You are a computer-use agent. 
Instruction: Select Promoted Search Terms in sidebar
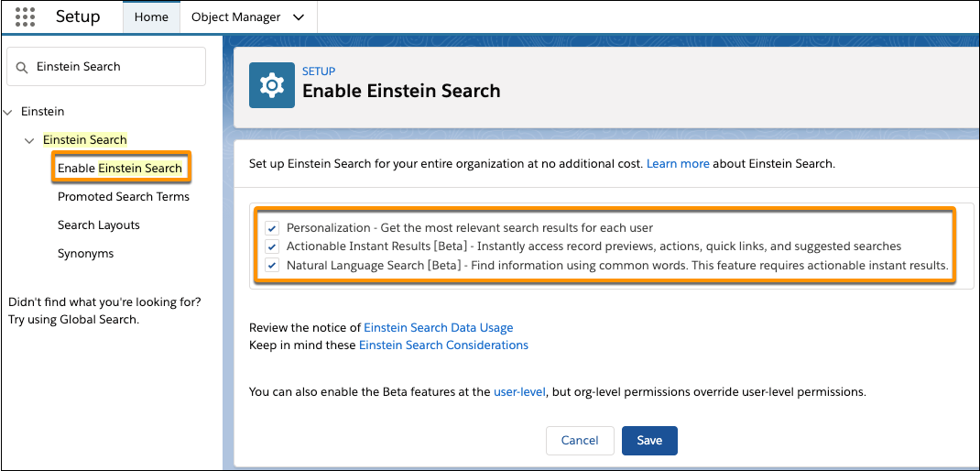pos(124,196)
